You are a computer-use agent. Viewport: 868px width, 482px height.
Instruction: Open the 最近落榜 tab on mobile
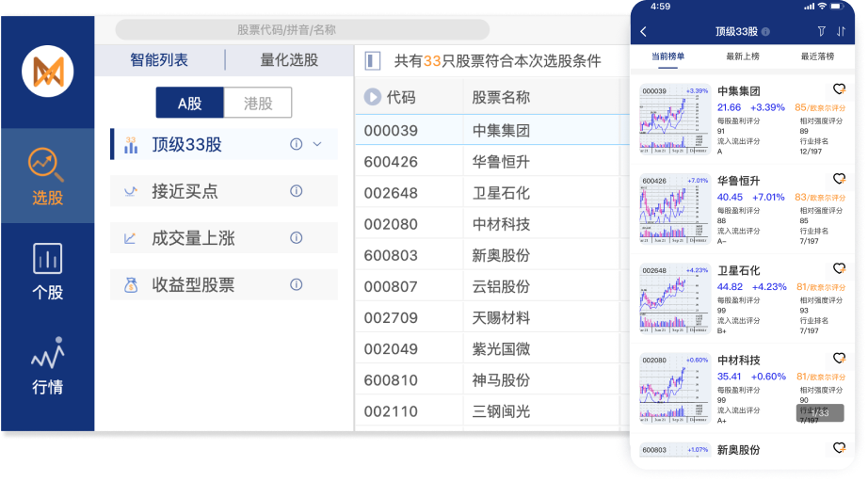816,56
